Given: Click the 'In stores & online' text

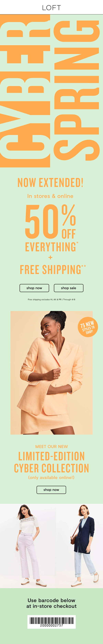Looking at the screenshot, I should (x=50, y=196).
